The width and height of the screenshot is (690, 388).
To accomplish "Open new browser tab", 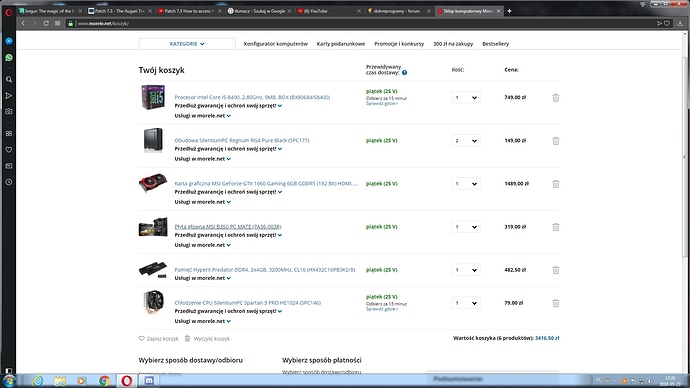I will 509,11.
